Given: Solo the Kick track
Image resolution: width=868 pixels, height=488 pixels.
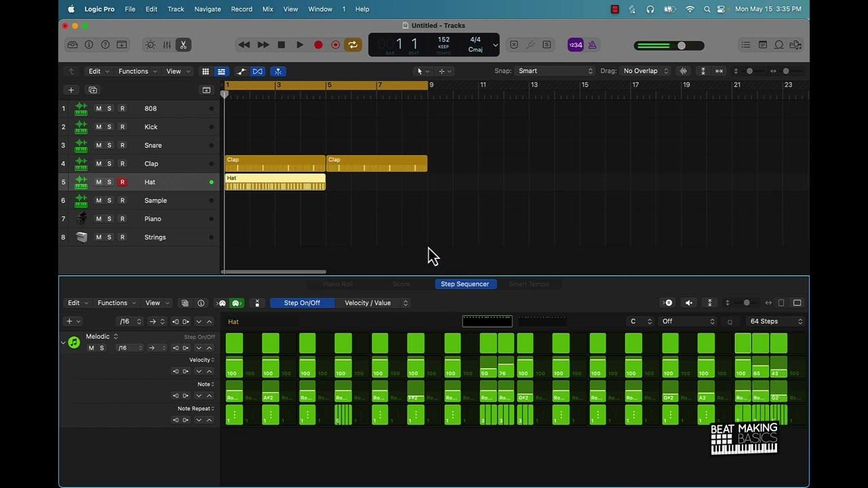Looking at the screenshot, I should point(109,127).
